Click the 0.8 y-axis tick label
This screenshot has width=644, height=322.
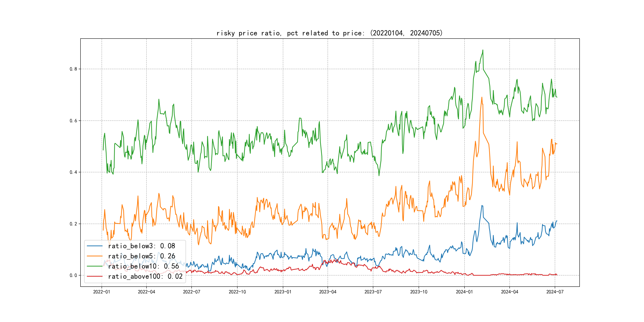pos(73,69)
